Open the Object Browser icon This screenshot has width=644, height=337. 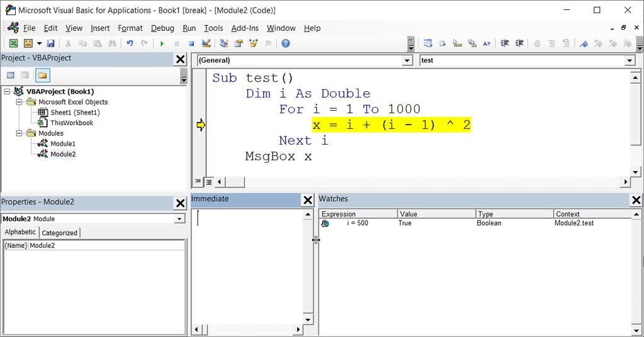[x=254, y=43]
